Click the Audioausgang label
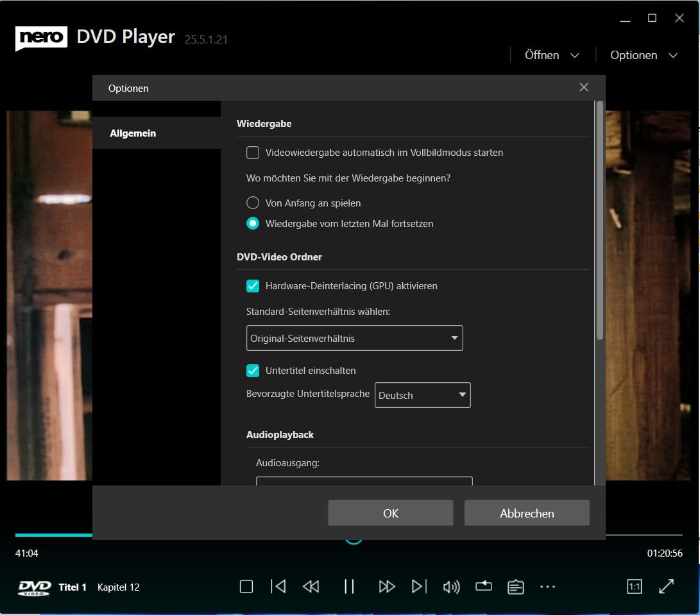Viewport: 700px width, 615px height. click(287, 463)
